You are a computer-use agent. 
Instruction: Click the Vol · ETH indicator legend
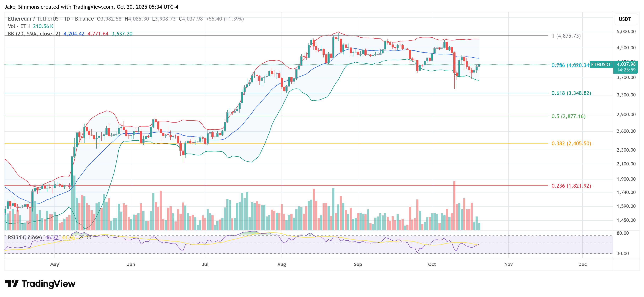[x=19, y=26]
